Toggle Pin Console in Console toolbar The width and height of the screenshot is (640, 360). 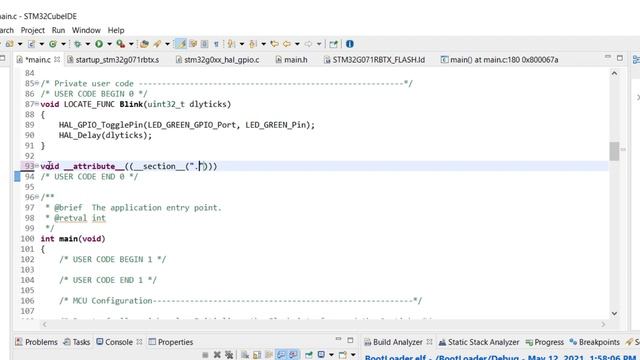(x=309, y=355)
